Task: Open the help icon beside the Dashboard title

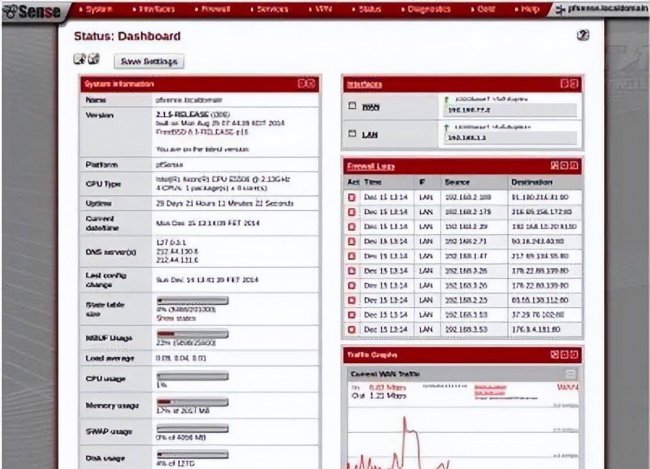Action: (583, 35)
